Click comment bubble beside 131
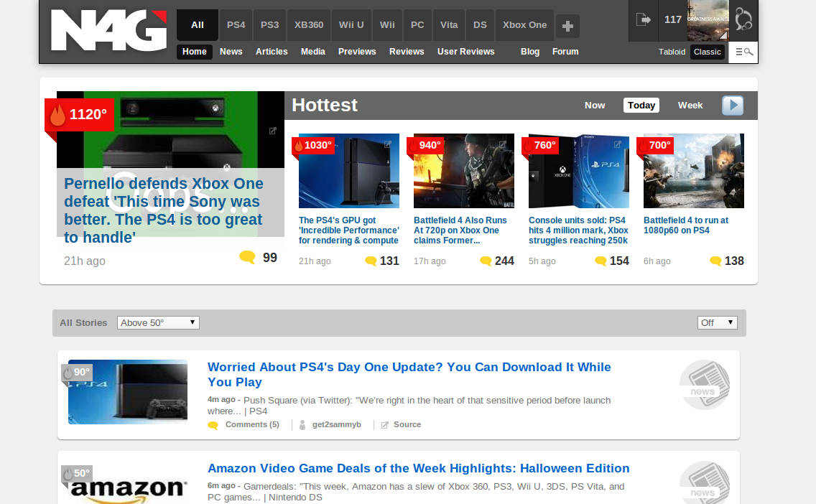Viewport: 816px width, 504px height. [371, 261]
